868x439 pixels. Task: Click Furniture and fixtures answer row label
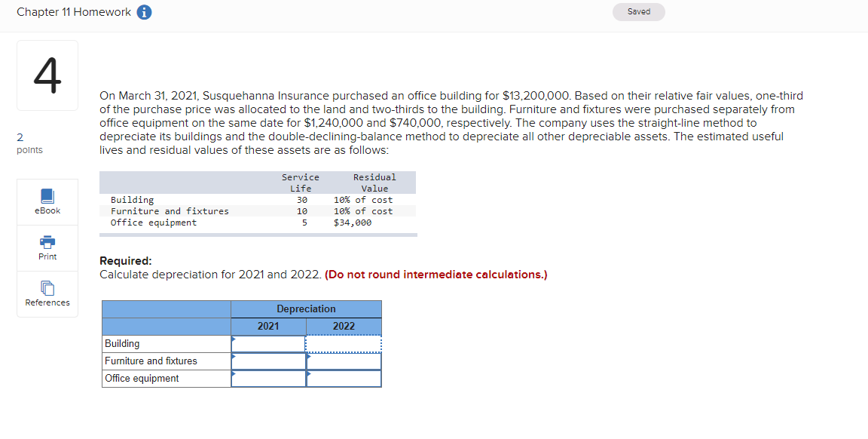(151, 361)
